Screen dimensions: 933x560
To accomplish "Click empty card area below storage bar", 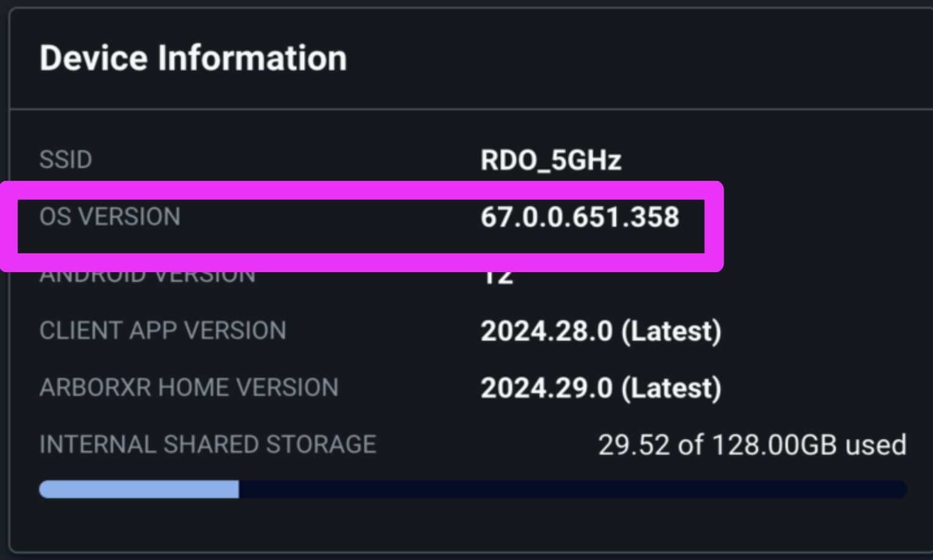I will tap(471, 525).
